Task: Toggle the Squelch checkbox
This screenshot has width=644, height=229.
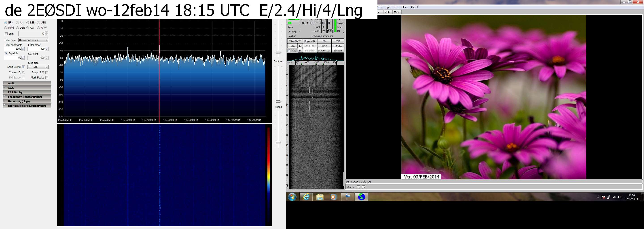Action: pyautogui.click(x=6, y=53)
